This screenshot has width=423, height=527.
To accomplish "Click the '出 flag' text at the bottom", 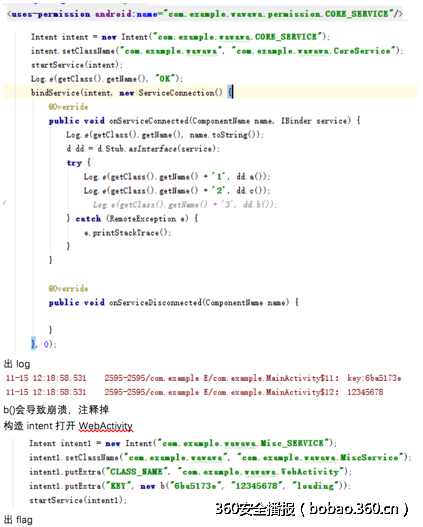I will (18, 520).
